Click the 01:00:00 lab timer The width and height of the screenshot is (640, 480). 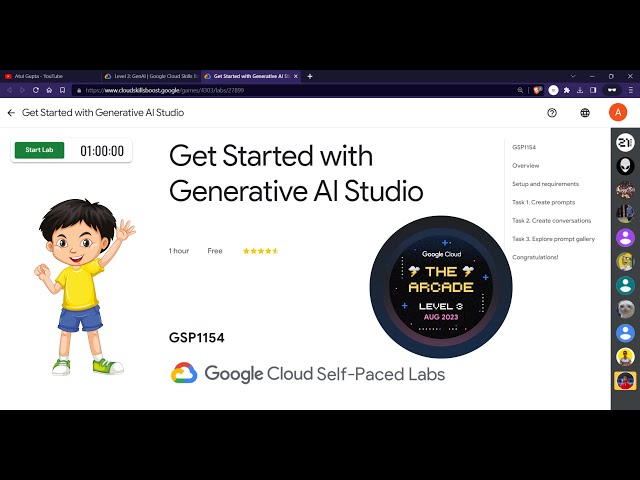tap(102, 151)
